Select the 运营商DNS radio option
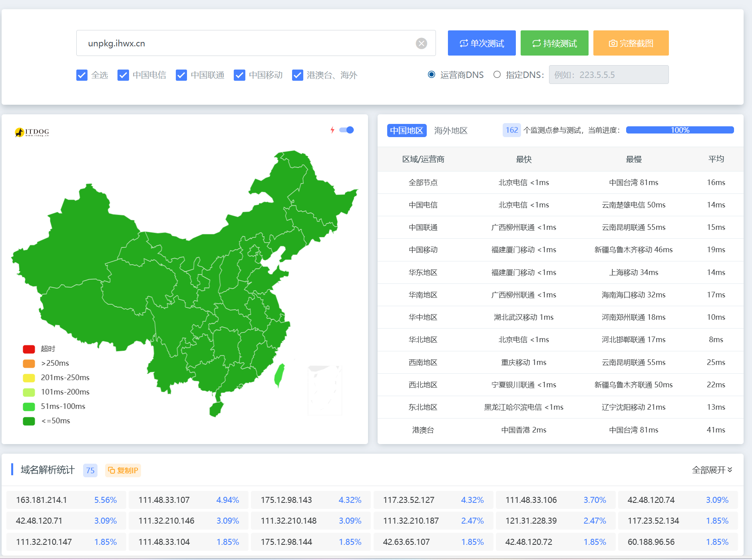This screenshot has width=752, height=560. (x=432, y=75)
